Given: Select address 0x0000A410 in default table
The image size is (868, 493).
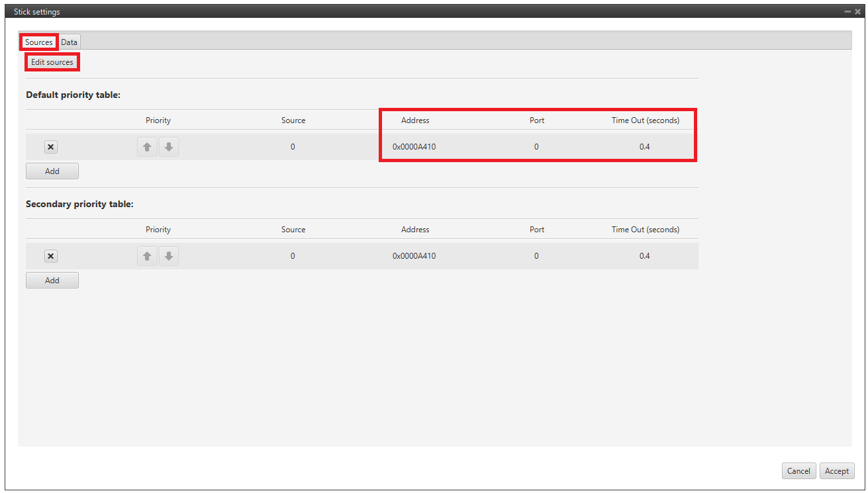Looking at the screenshot, I should 414,147.
